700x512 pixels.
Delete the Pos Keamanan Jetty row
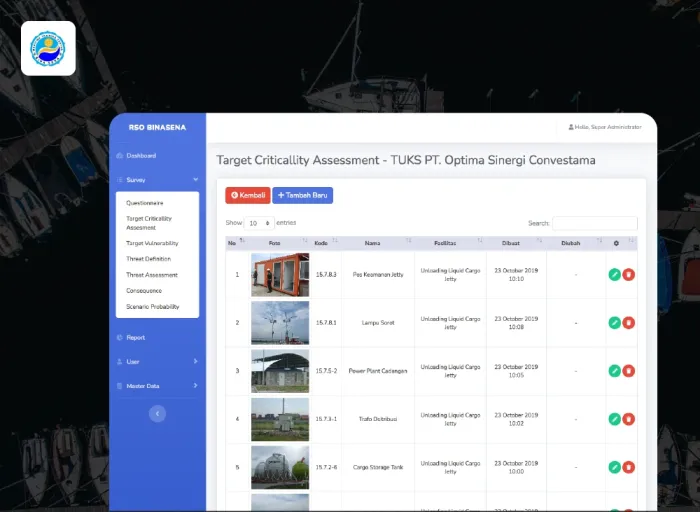(x=629, y=275)
